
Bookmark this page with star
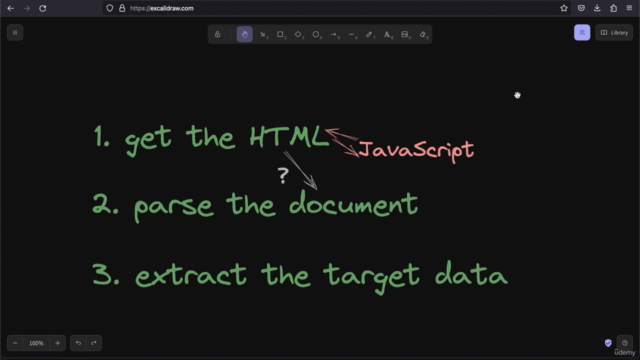pyautogui.click(x=564, y=8)
